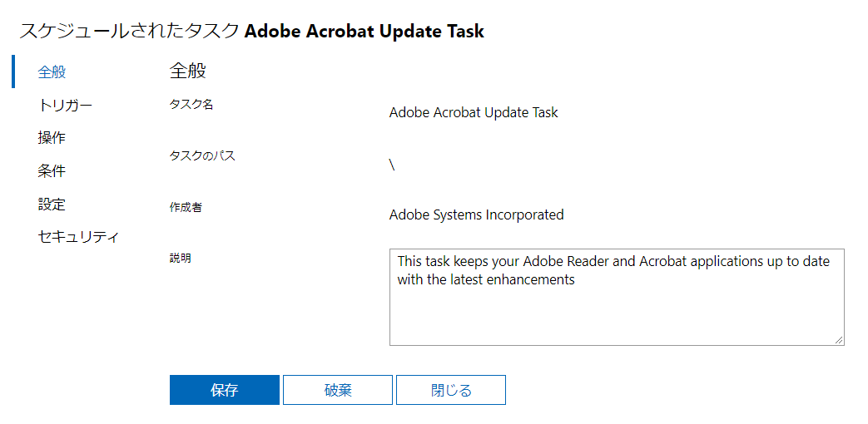Click the 説明 field label
868x424 pixels.
tap(180, 259)
